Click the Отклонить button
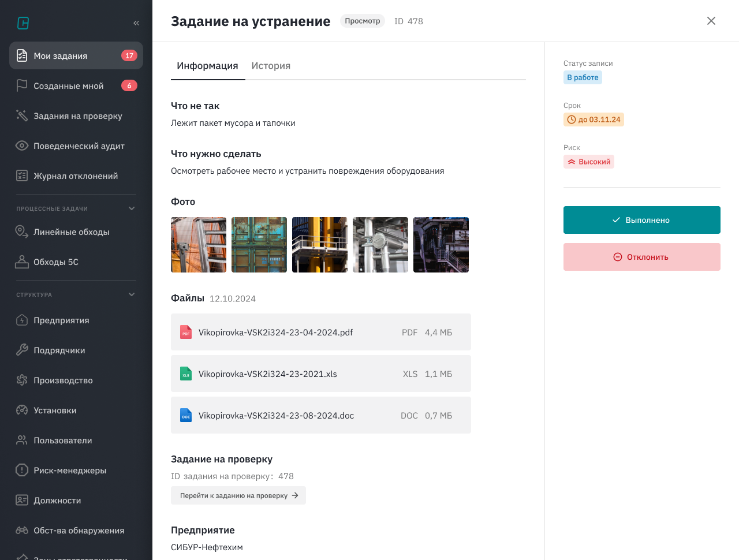Screen dimensions: 739x560 click(x=642, y=257)
